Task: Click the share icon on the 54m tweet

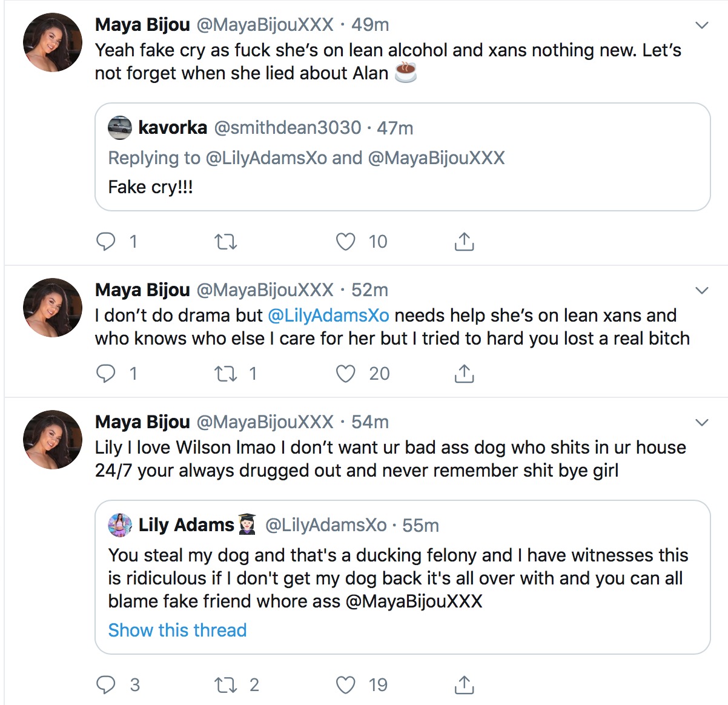Action: 464,684
